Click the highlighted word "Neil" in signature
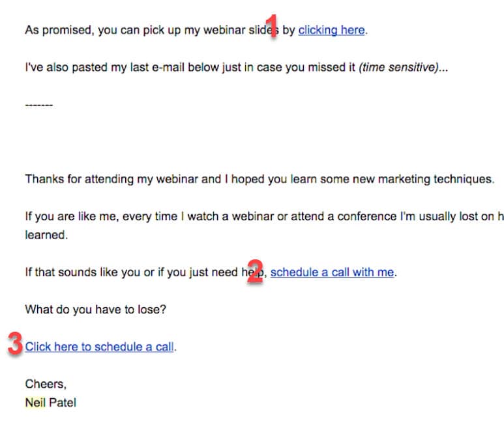 tap(35, 403)
